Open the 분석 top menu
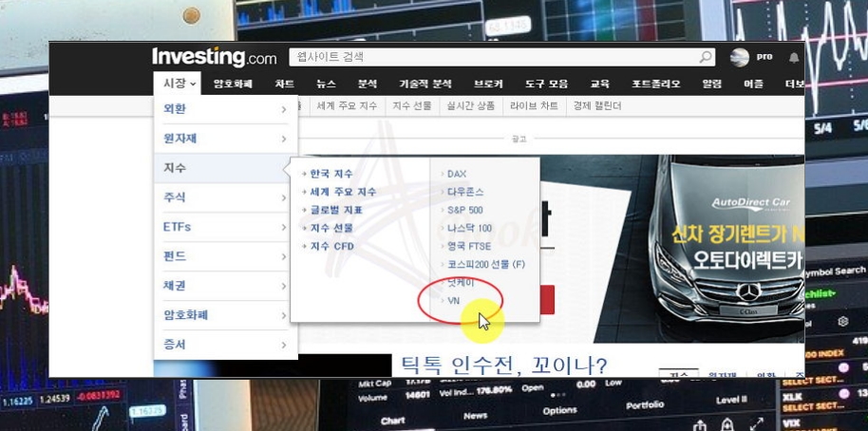 click(x=368, y=84)
